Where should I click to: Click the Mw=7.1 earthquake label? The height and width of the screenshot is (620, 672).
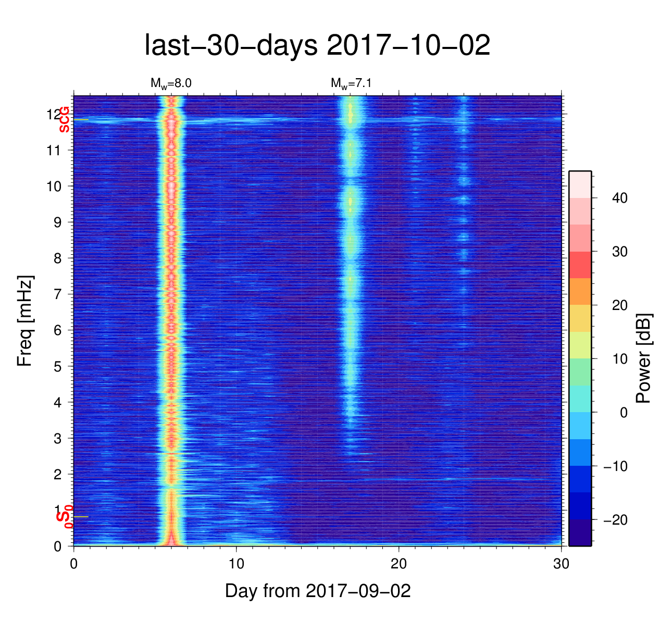pos(351,83)
